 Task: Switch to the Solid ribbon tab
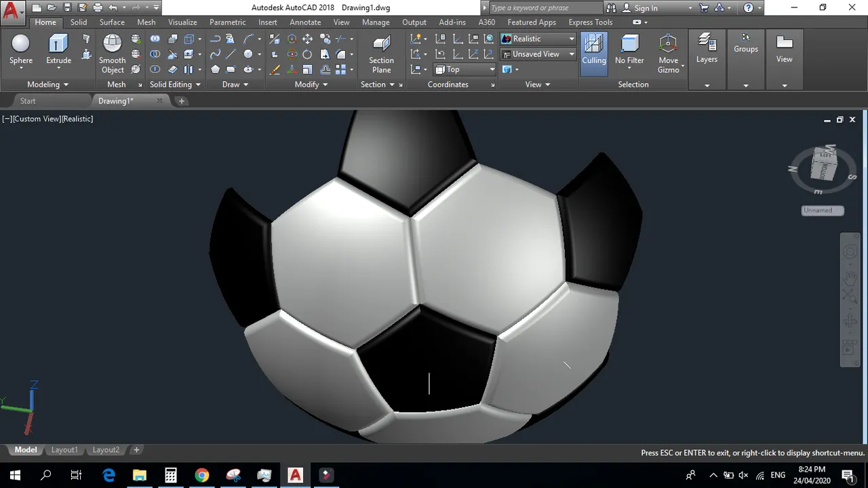(x=79, y=22)
